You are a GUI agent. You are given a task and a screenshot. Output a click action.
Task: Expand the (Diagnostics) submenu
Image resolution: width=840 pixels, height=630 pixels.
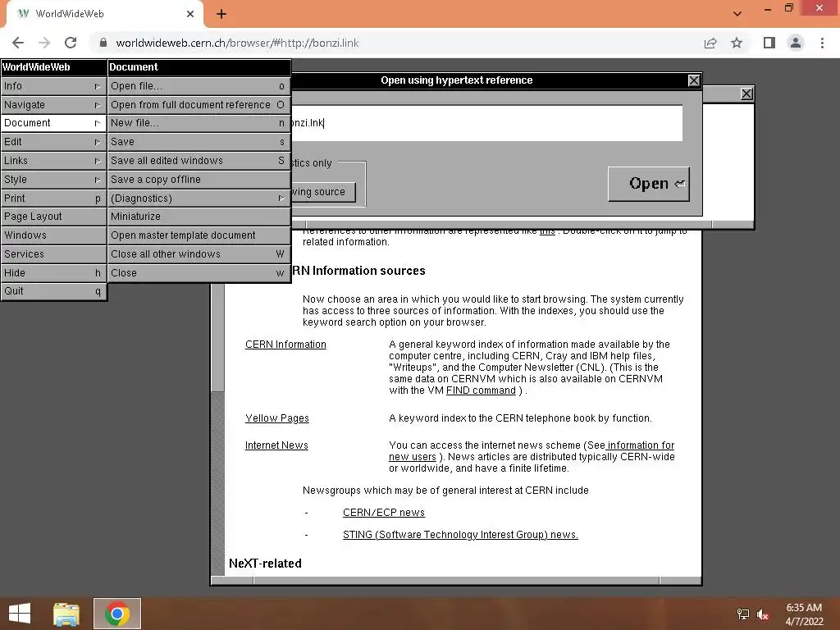tap(199, 198)
